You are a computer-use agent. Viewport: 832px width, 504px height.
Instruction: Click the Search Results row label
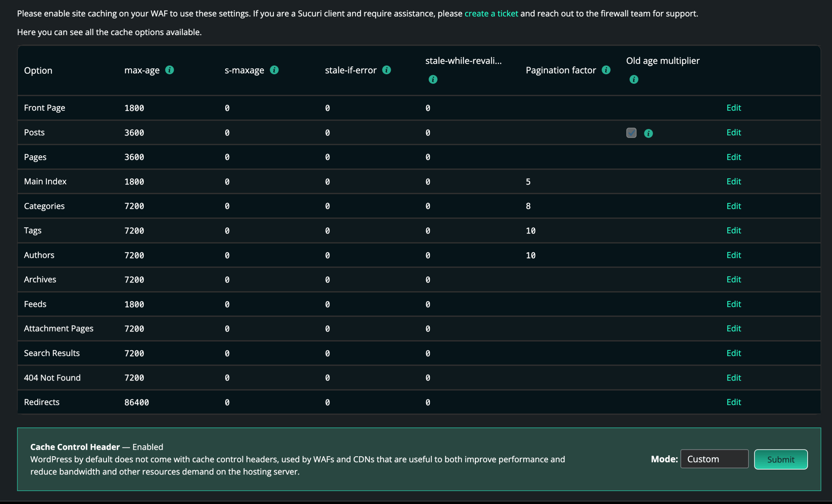pyautogui.click(x=52, y=353)
